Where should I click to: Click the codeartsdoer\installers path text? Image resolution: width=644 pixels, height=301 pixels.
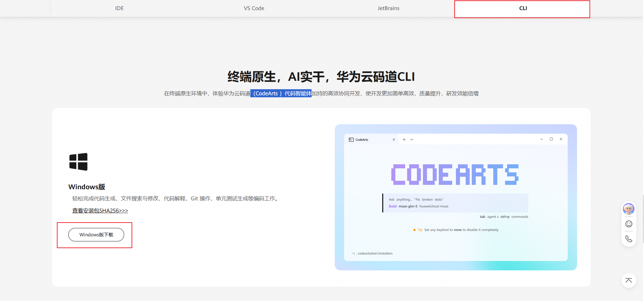pyautogui.click(x=372, y=254)
